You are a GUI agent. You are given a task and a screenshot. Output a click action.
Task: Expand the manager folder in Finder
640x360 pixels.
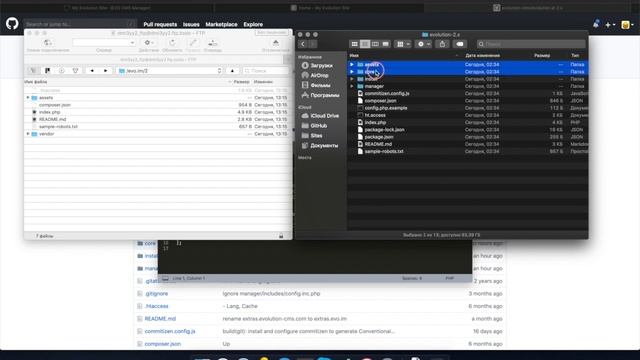352,86
